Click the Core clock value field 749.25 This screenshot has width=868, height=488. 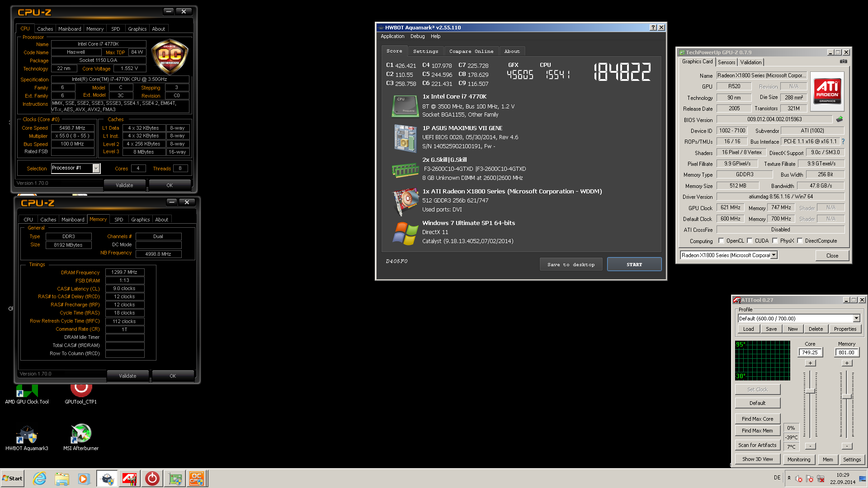810,352
